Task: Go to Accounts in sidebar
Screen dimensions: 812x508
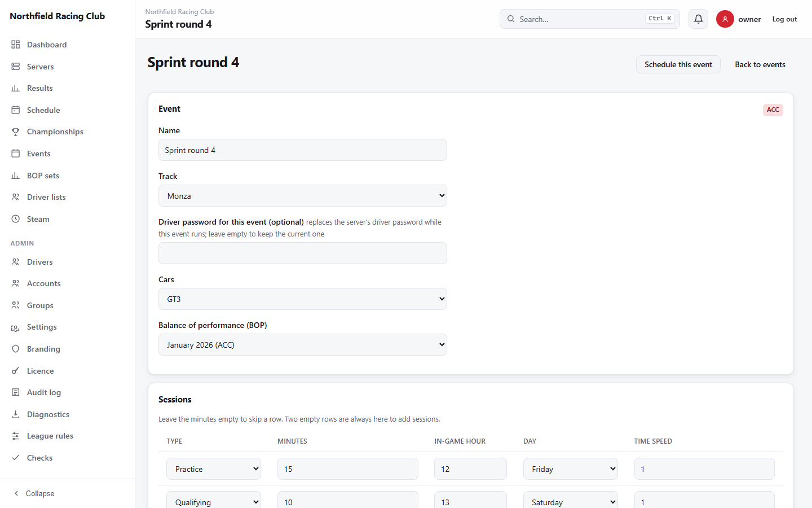Action: [67, 283]
